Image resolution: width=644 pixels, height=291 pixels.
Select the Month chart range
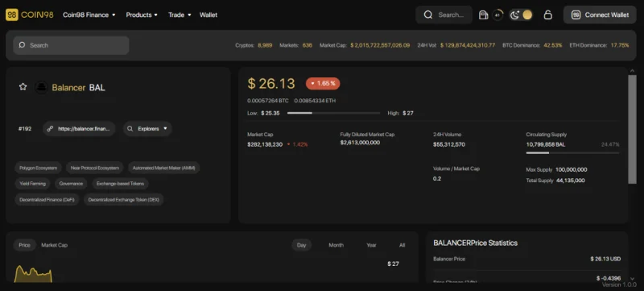336,245
